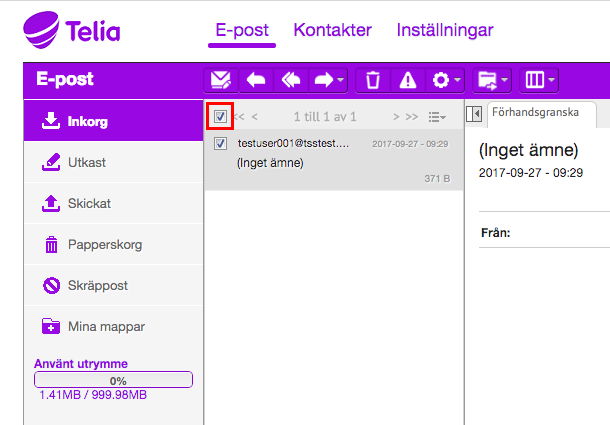Open the E-post tab
Image resolution: width=610 pixels, height=425 pixels.
(x=242, y=30)
